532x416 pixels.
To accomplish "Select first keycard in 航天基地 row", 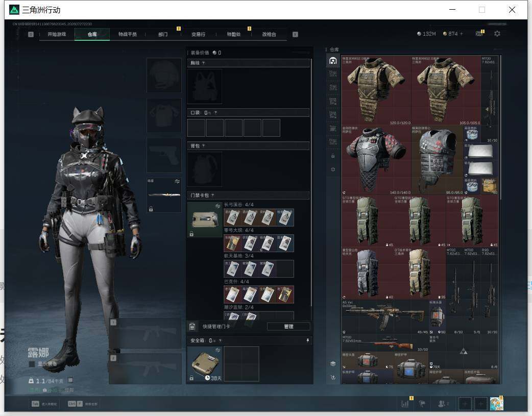I will click(x=232, y=268).
